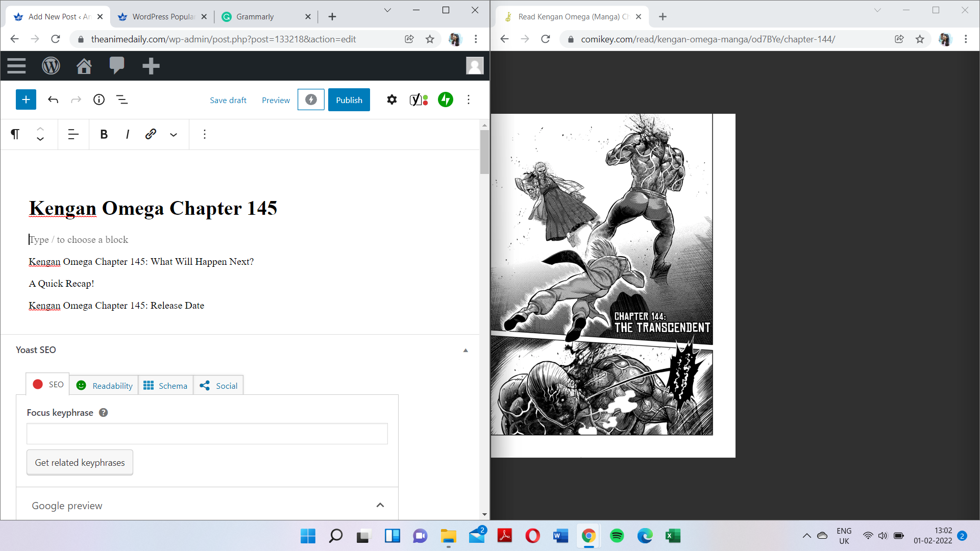The image size is (980, 551).
Task: Toggle the blue block inserter plus button
Action: (x=26, y=99)
